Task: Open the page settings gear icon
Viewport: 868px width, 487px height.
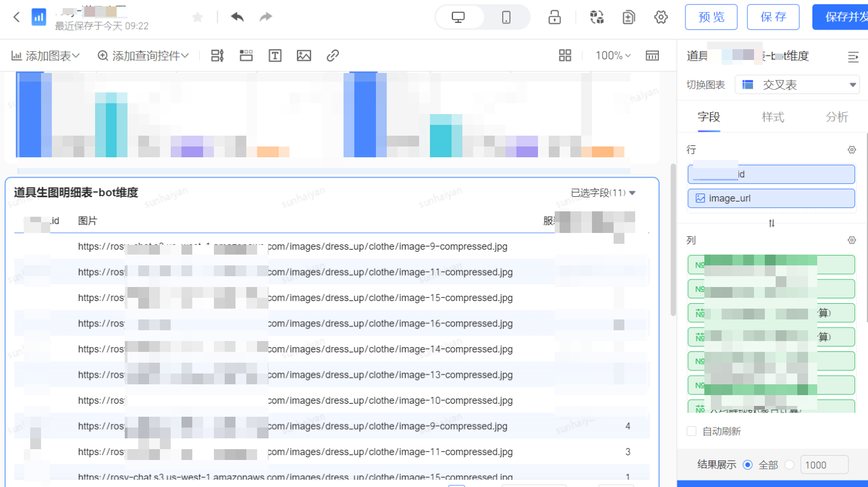Action: [x=661, y=17]
